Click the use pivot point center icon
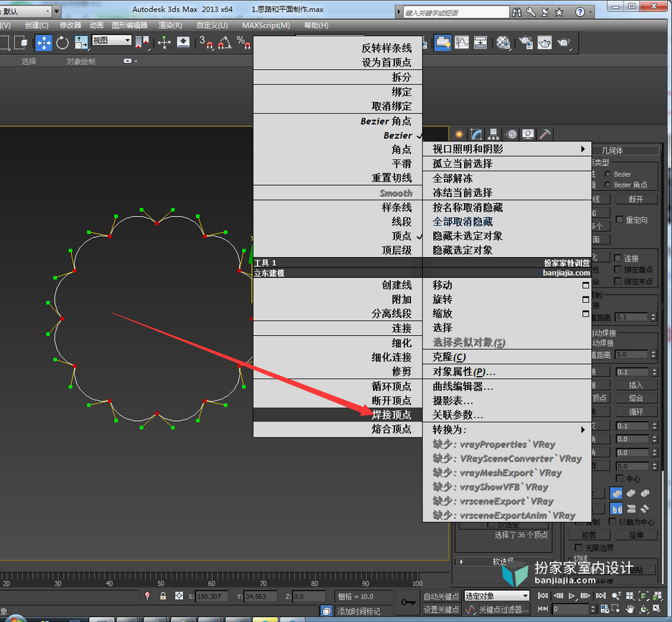 click(x=142, y=42)
